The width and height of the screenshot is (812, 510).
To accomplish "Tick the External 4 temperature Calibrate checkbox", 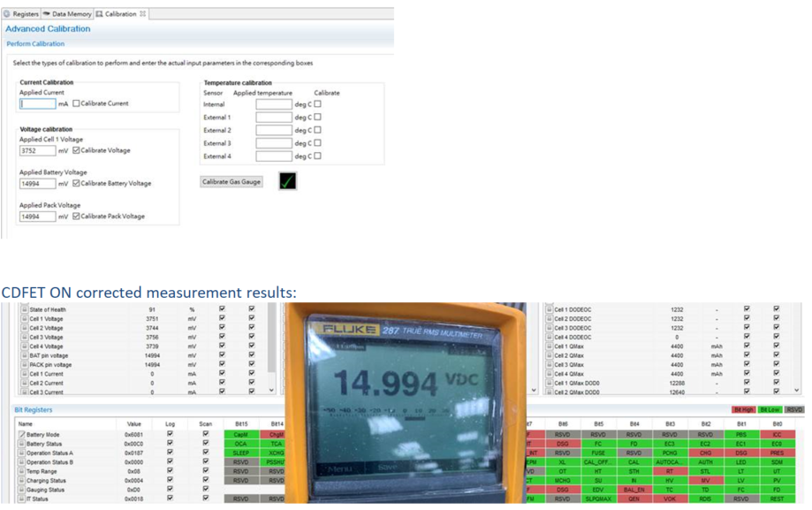I will (x=317, y=156).
